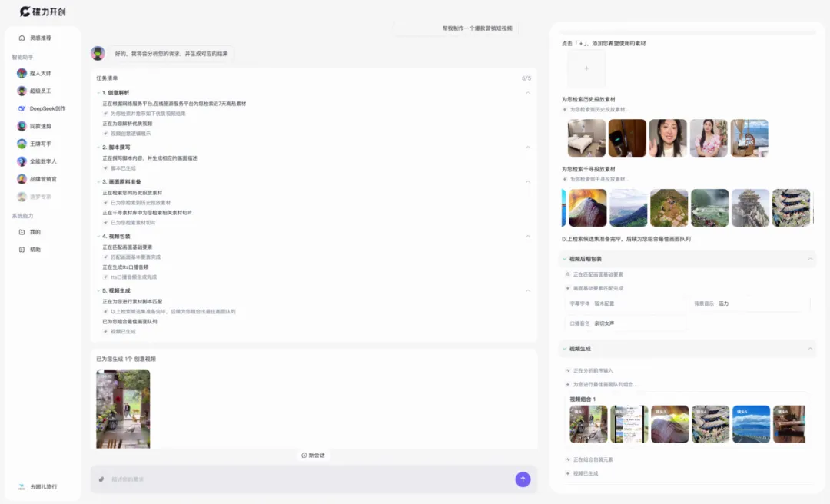
Task: Collapse the 视频生成 panel on the right
Action: [x=810, y=349]
